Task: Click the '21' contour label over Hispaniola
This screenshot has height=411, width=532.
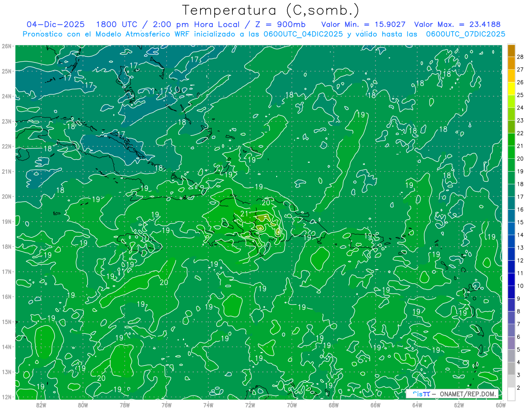Action: pos(244,214)
